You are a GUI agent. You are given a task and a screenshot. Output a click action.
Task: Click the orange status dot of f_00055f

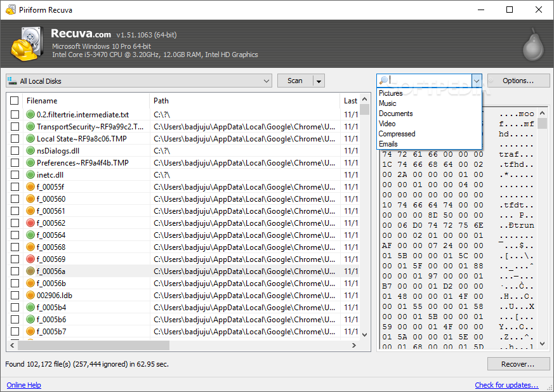click(x=30, y=187)
